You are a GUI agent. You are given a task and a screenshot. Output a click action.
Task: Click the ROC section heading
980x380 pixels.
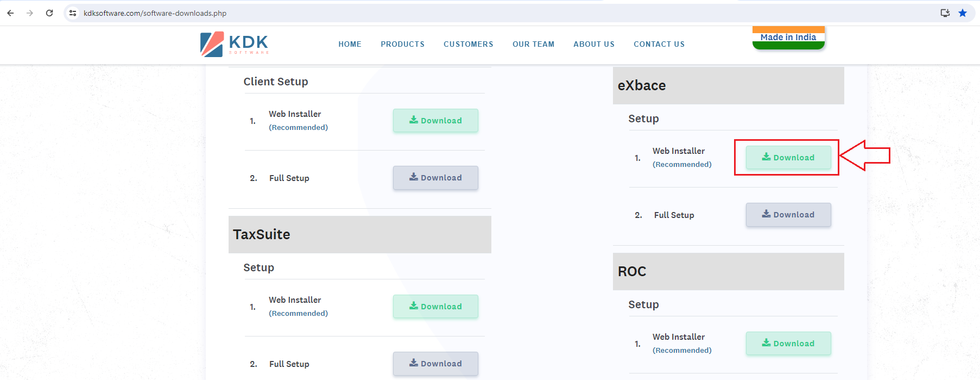pos(632,271)
